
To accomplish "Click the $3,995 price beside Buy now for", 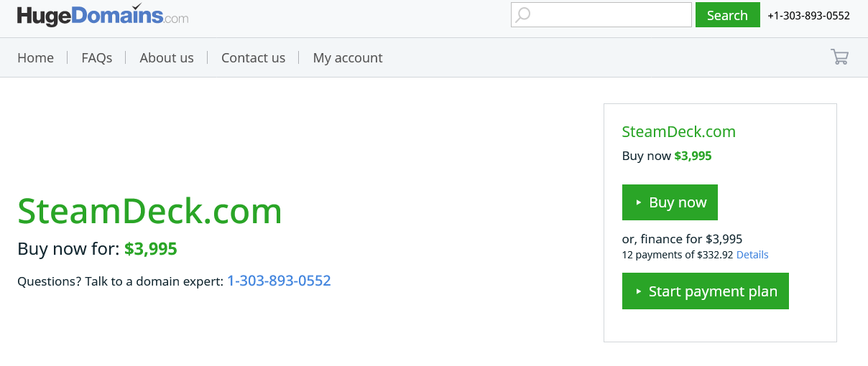I will (150, 249).
